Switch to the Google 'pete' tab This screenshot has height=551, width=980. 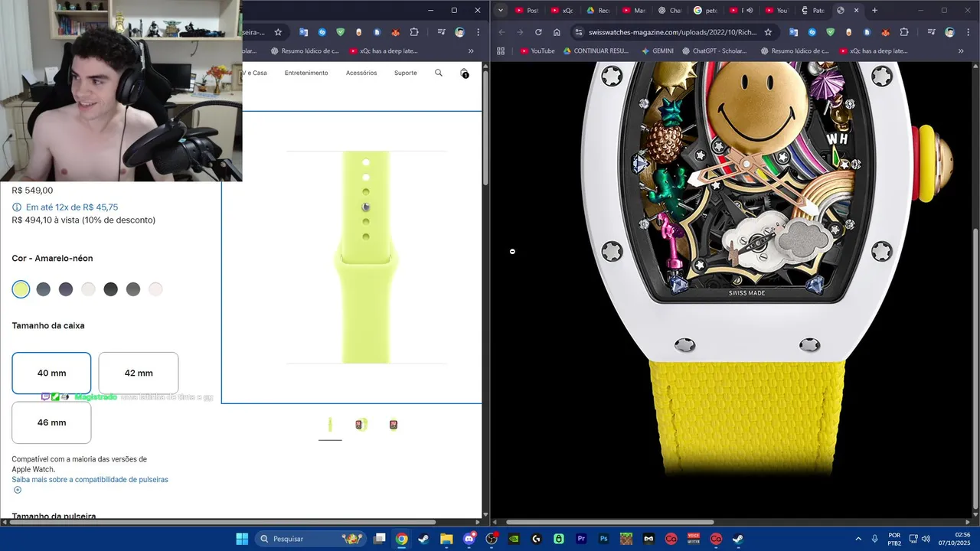[x=704, y=10]
